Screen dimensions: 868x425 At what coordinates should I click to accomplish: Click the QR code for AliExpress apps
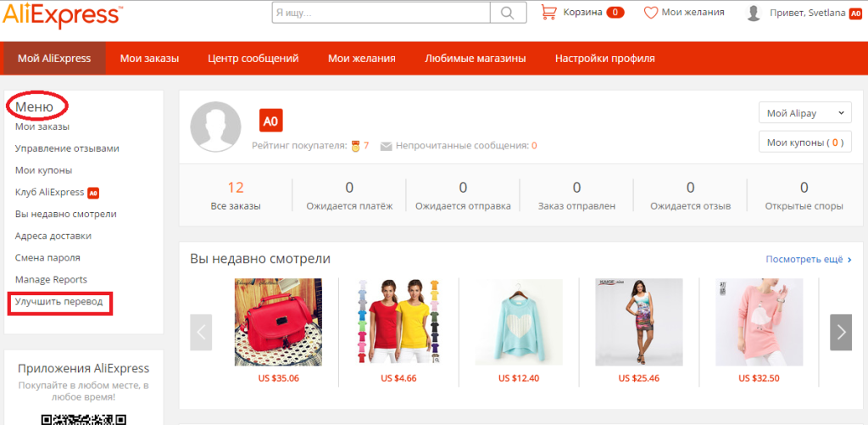tap(84, 419)
